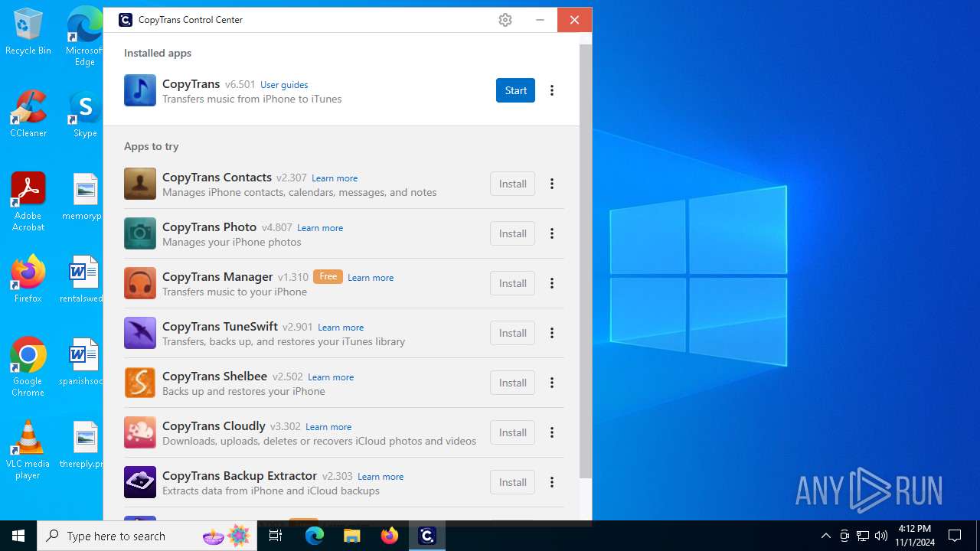Image resolution: width=980 pixels, height=551 pixels.
Task: Click the CopyTrans Manager headphones icon
Action: click(x=140, y=283)
